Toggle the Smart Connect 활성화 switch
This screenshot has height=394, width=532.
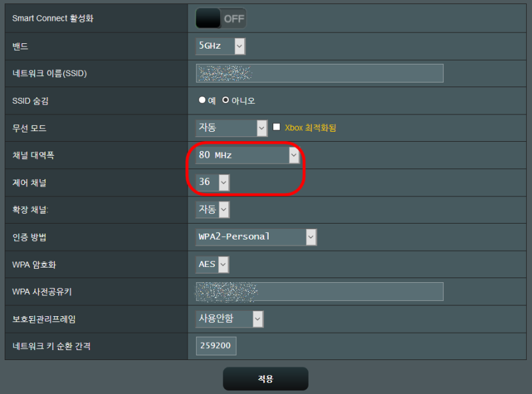221,19
